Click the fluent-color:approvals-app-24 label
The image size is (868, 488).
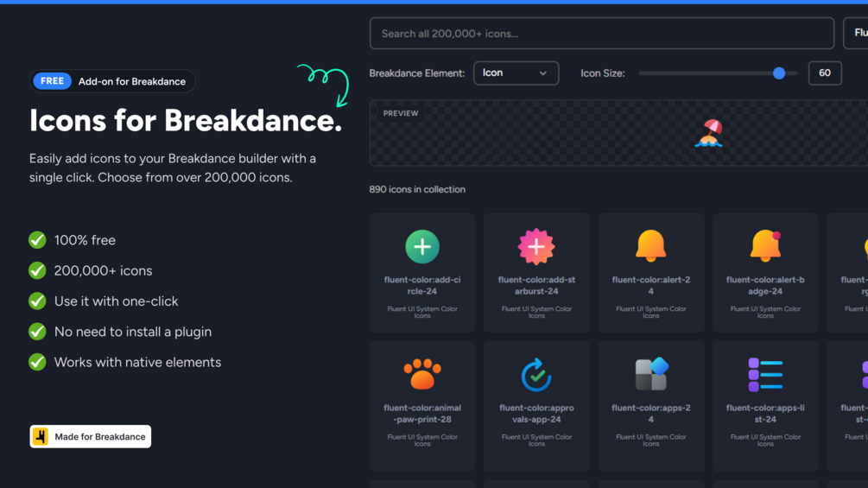[x=536, y=414]
